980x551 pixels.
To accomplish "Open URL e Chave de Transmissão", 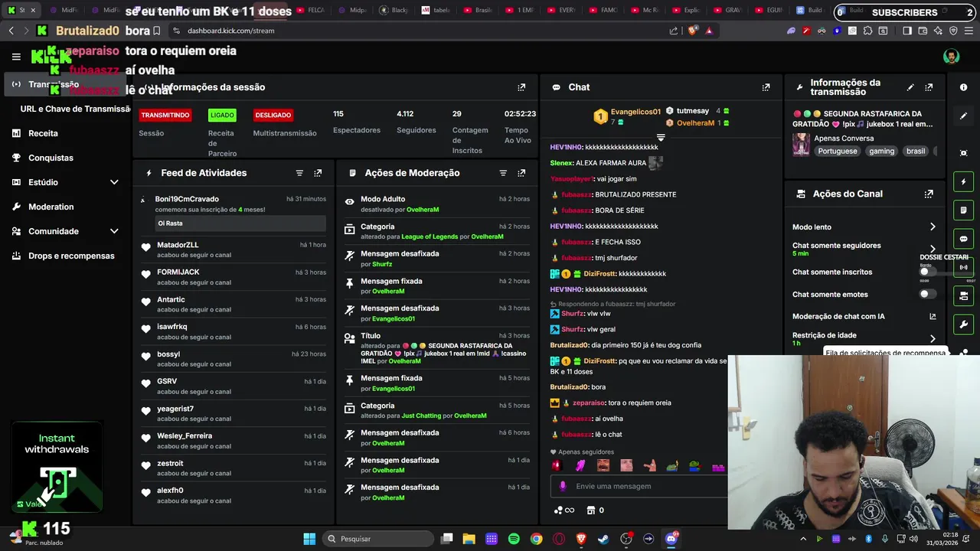I will (76, 109).
